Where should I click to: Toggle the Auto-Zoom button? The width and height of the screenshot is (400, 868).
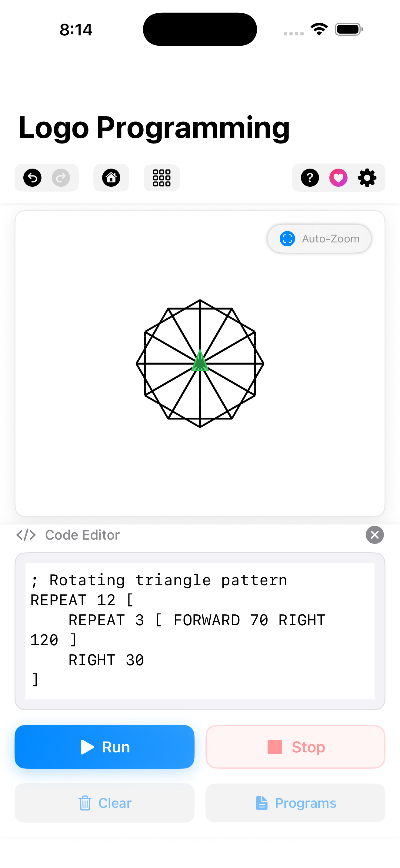click(x=319, y=238)
